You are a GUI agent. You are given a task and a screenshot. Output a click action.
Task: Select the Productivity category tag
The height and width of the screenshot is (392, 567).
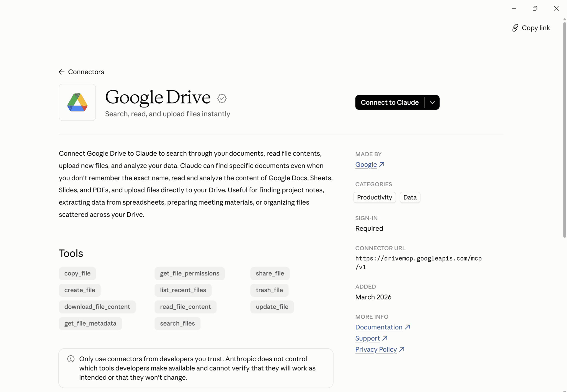tap(375, 197)
